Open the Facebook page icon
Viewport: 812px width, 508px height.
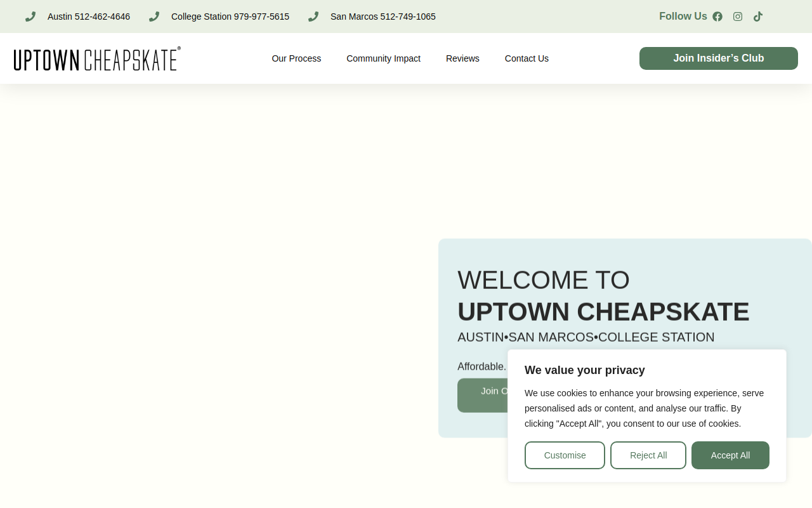tap(717, 17)
